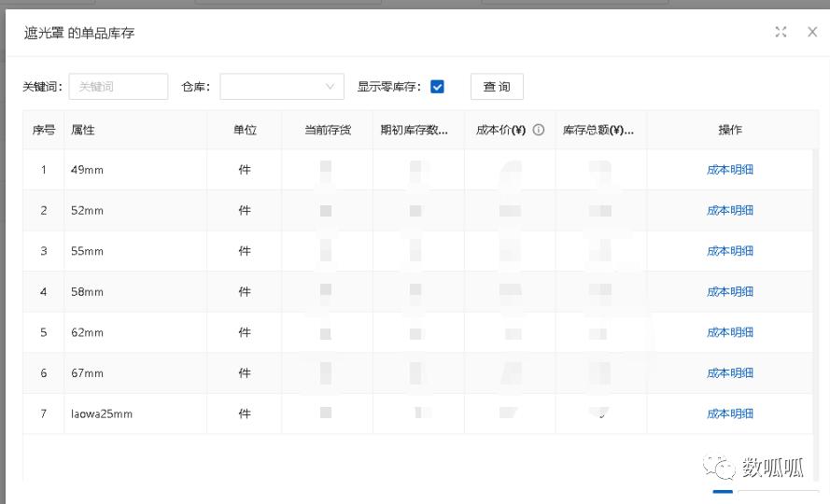Untick the 显示零库存 checkbox
830x504 pixels.
(x=437, y=86)
